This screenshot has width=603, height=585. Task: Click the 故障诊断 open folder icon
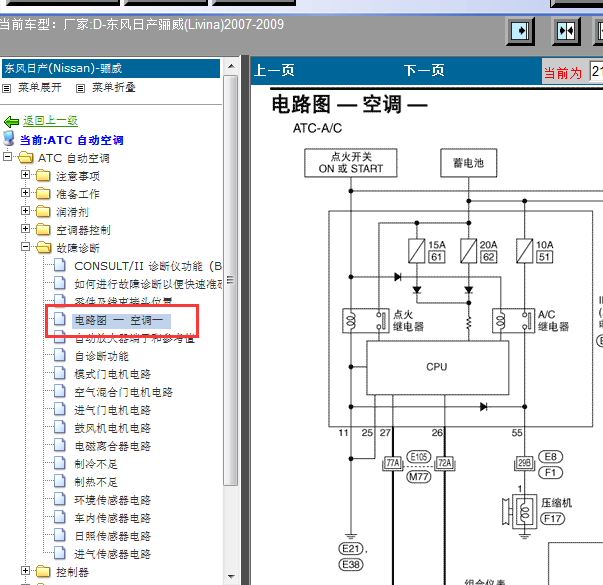tap(44, 247)
